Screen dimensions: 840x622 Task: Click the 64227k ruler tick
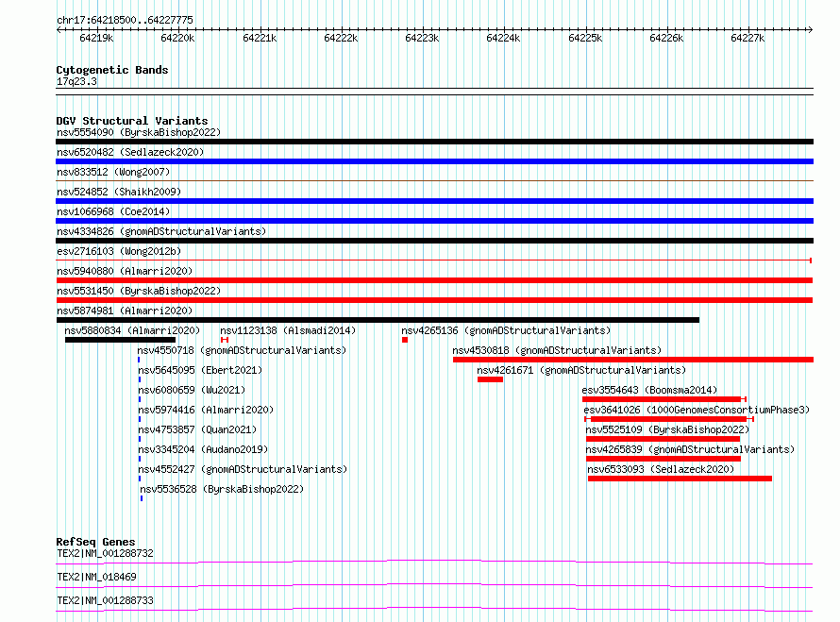pos(748,38)
